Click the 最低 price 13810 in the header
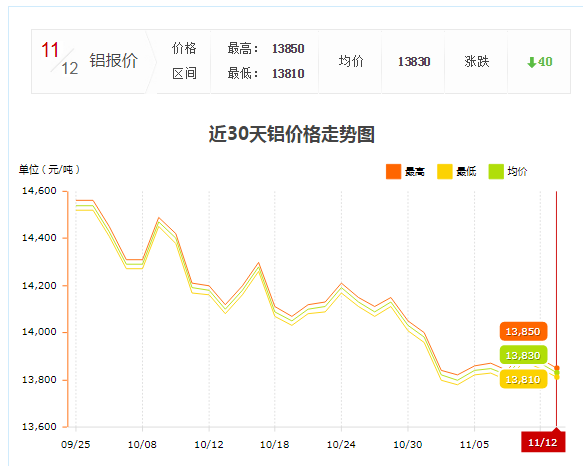This screenshot has height=466, width=583. (x=288, y=74)
